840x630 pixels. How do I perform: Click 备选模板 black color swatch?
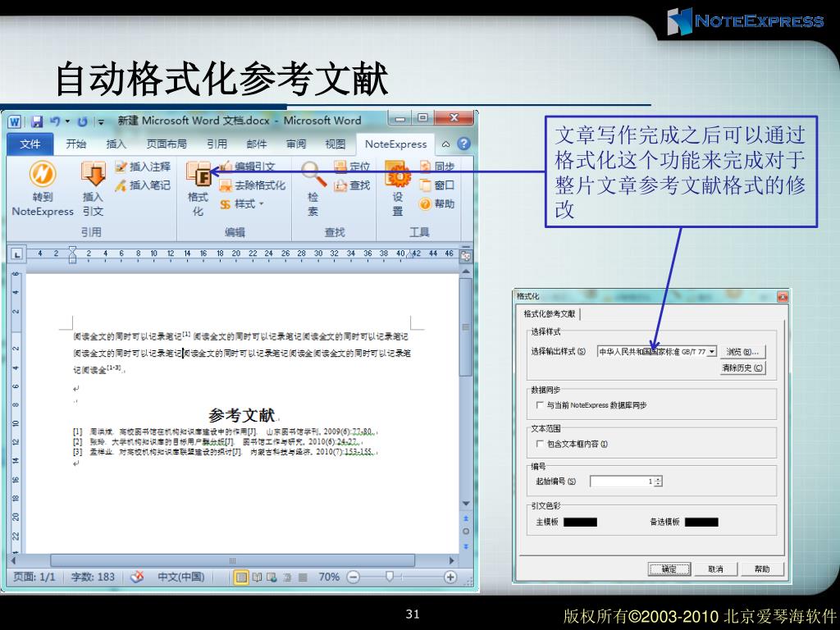pyautogui.click(x=701, y=522)
